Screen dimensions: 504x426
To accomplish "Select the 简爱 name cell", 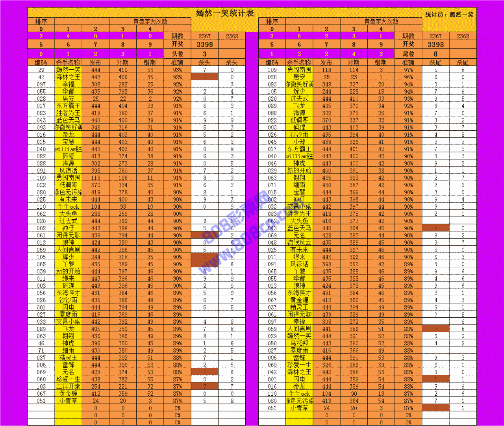I will pyautogui.click(x=68, y=156).
